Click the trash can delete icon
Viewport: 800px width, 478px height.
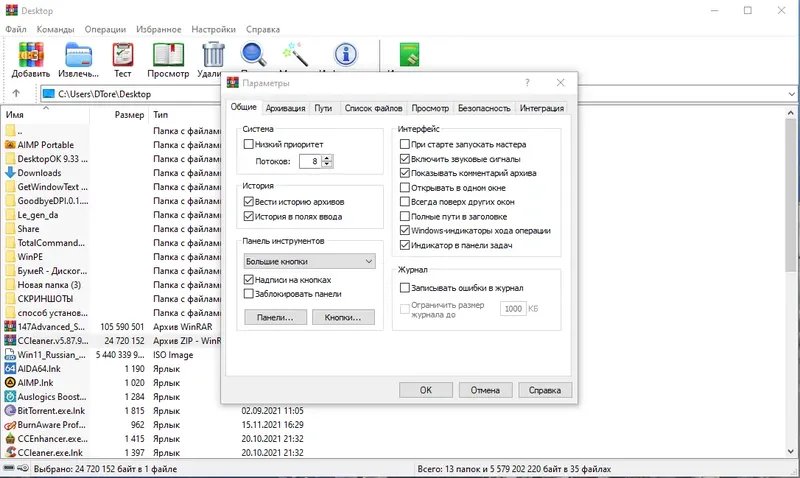213,55
